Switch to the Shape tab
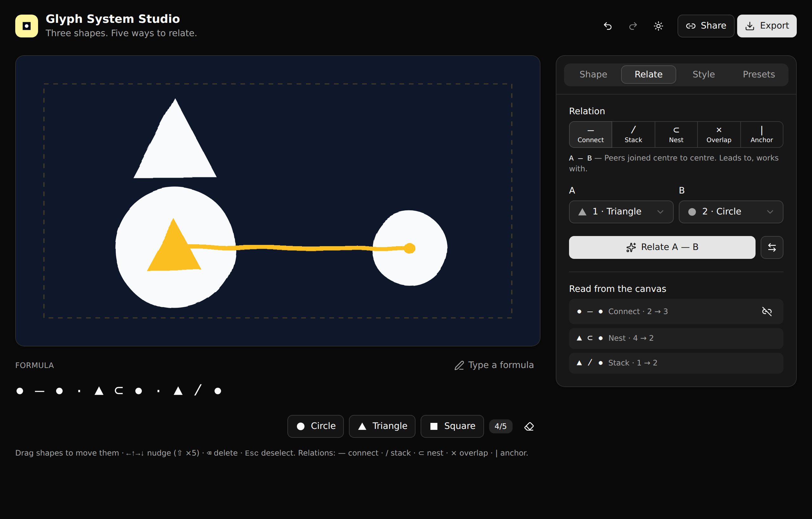Screen dimensions: 812x519 [x=593, y=75]
